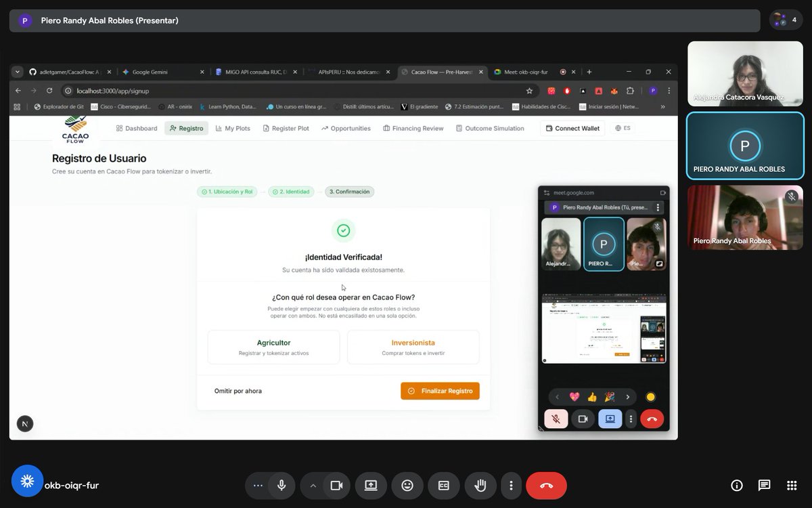
Task: Toggle microphone in Meet mini window
Action: [556, 419]
